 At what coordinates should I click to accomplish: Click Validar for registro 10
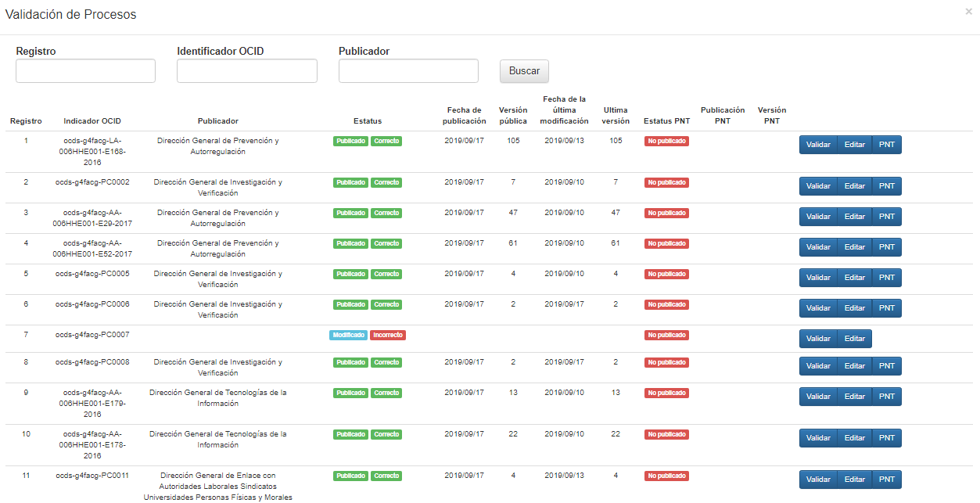818,438
